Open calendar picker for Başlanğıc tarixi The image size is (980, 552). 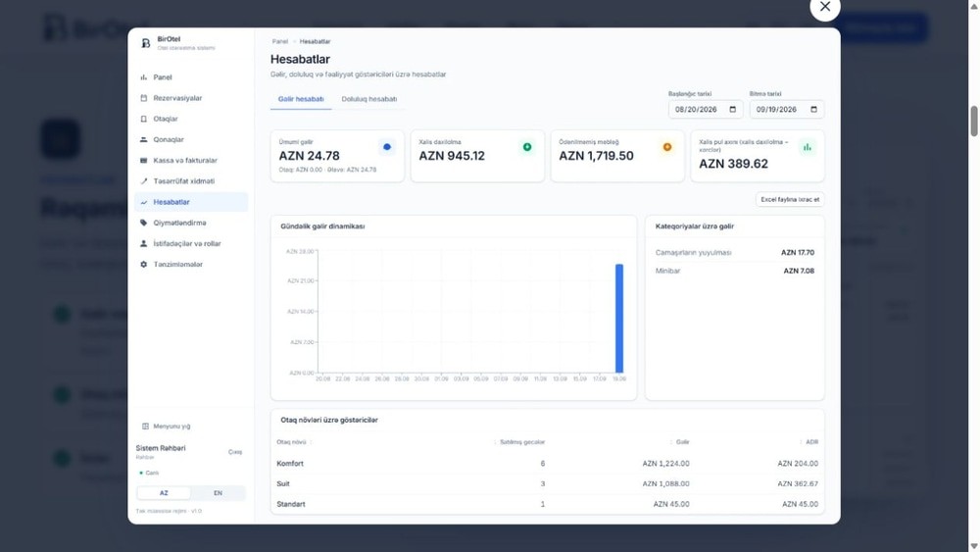coord(732,110)
